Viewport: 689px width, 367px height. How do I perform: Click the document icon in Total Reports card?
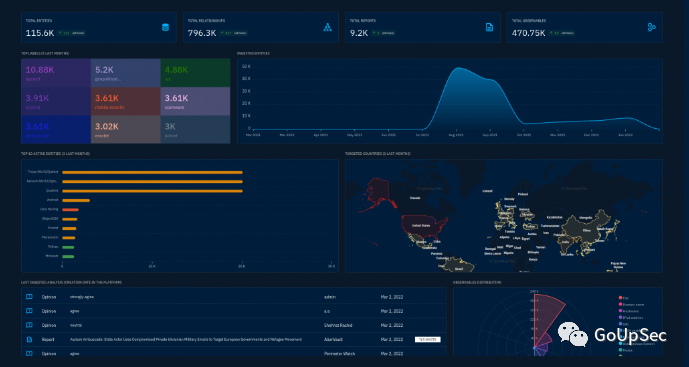coord(489,27)
